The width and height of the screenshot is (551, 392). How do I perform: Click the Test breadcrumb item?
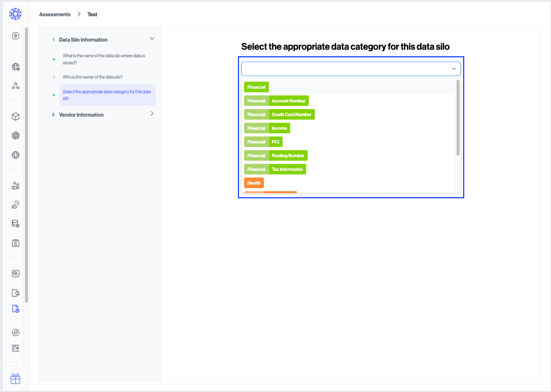click(x=92, y=14)
